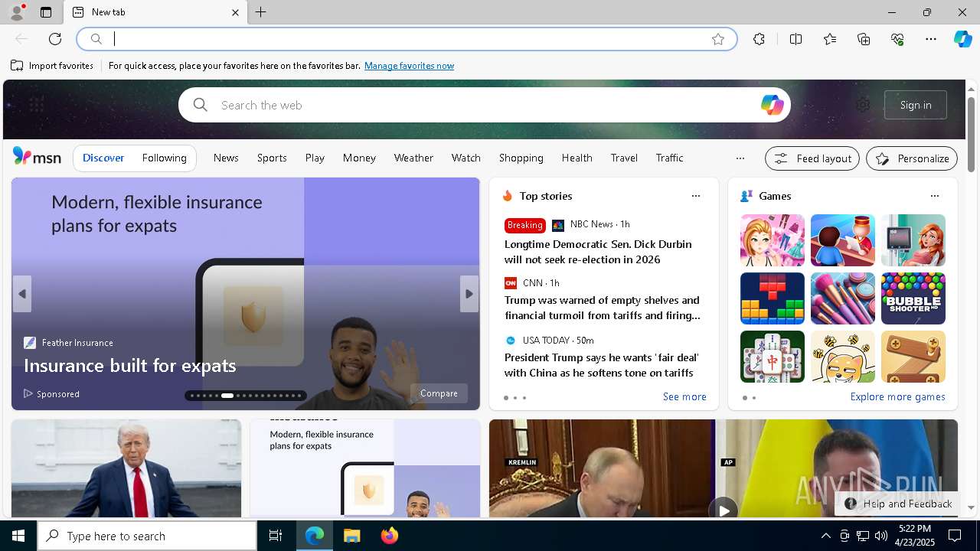Launch Firefox from the taskbar
Image resolution: width=980 pixels, height=551 pixels.
pos(390,536)
